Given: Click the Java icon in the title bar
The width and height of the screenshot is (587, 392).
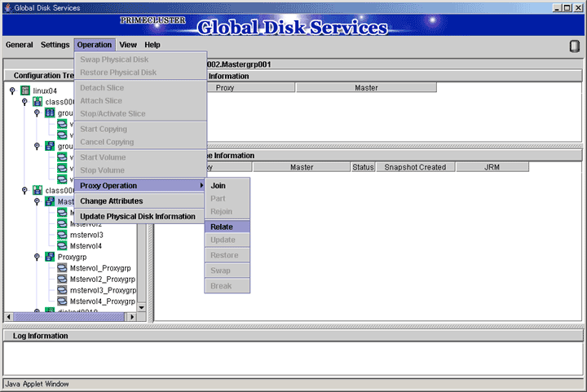Looking at the screenshot, I should 8,7.
